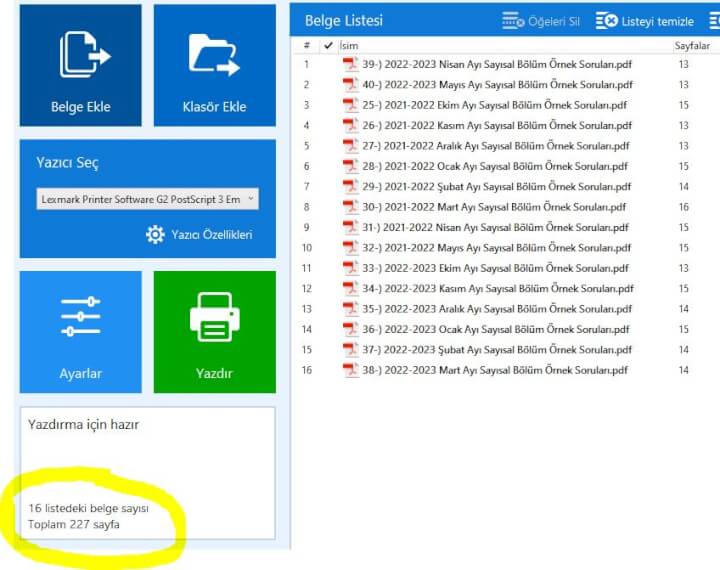The image size is (720, 570).
Task: Select 25-) 2021-2022 Ekim Ayı document row
Action: click(504, 105)
